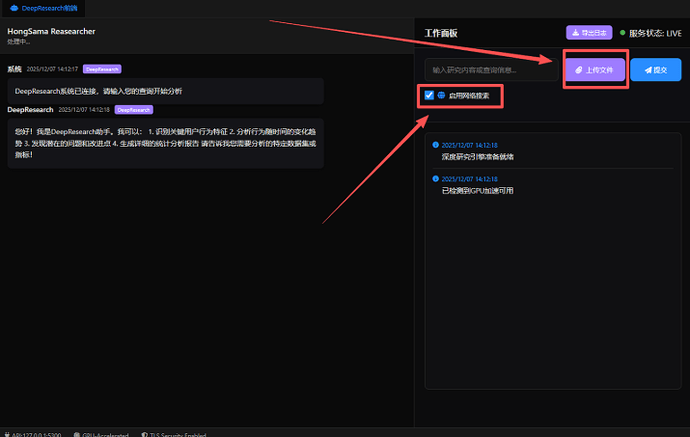This screenshot has width=690, height=437.
Task: Click the 14:12:17 timestamp on 系统 message
Action: (52, 69)
